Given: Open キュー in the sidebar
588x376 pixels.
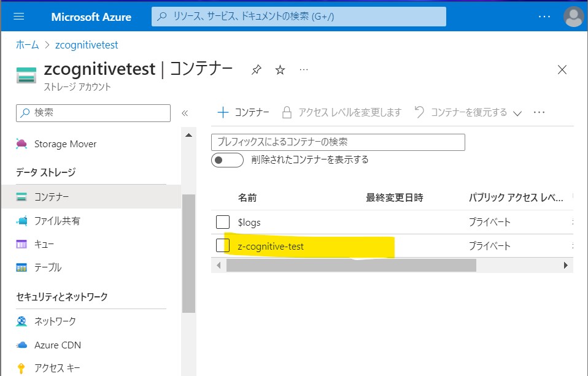Looking at the screenshot, I should point(44,244).
